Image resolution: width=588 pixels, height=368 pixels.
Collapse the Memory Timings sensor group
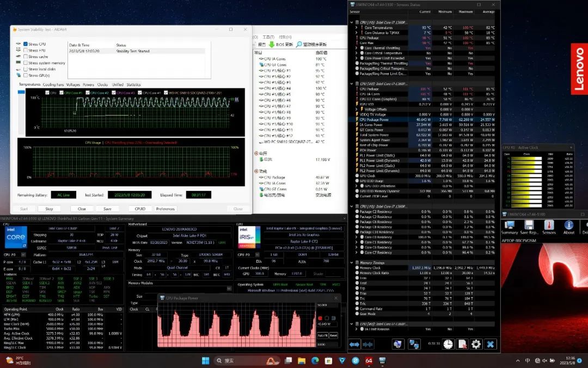(x=352, y=263)
